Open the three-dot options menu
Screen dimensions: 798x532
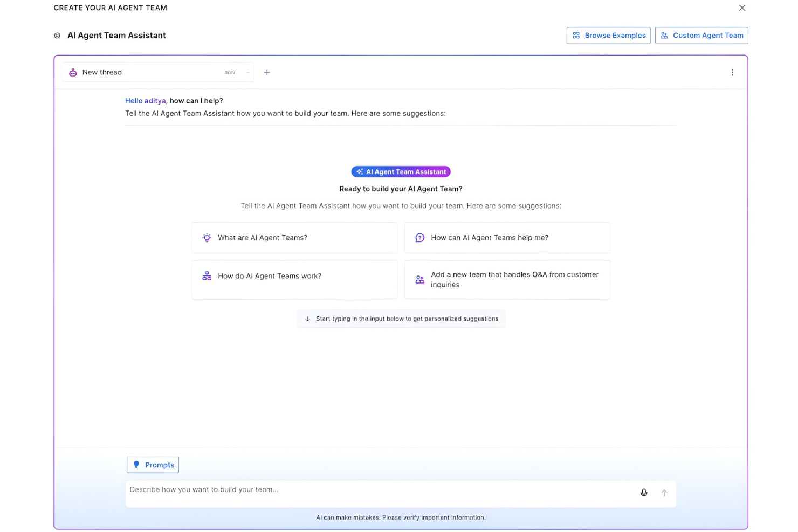[732, 72]
